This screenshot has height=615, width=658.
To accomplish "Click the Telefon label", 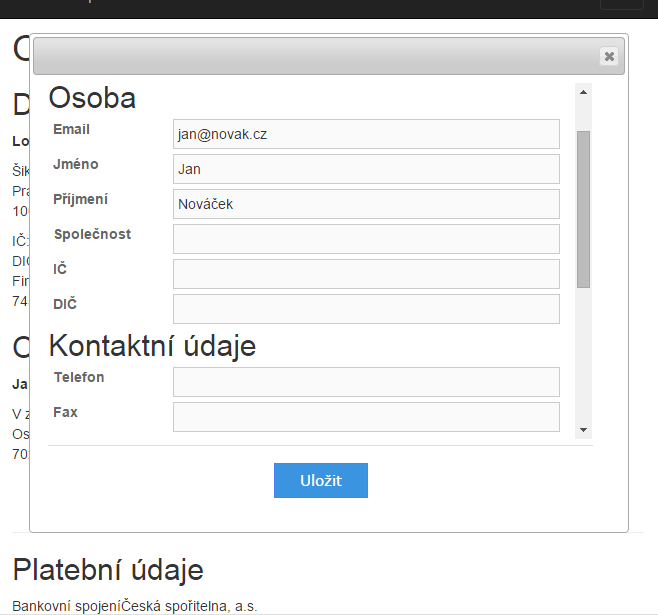I will [79, 377].
